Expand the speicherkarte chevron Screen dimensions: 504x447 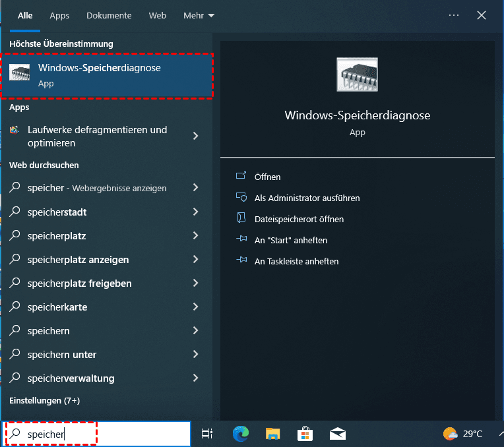195,307
